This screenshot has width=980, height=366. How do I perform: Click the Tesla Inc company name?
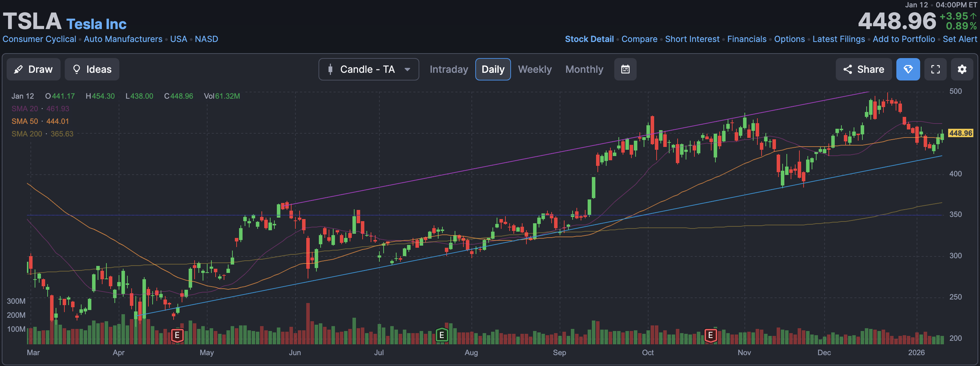(x=96, y=24)
